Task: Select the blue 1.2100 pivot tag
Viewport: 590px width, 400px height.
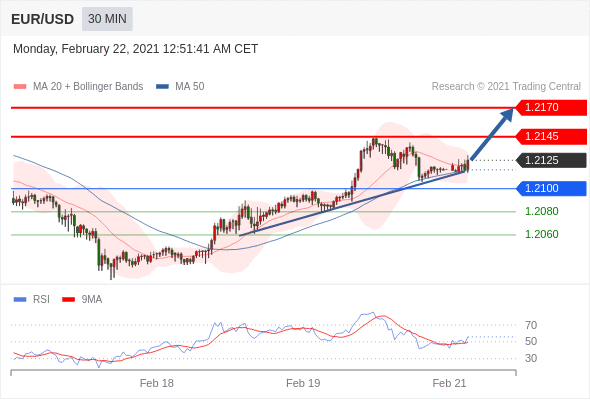Action: click(551, 188)
